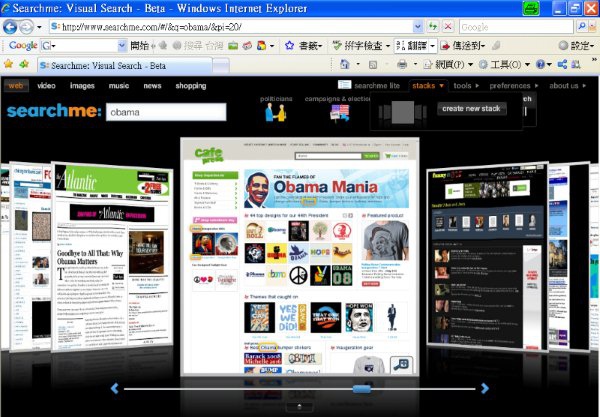Click the left blue arrow below results
Image resolution: width=600 pixels, height=417 pixels.
[114, 388]
